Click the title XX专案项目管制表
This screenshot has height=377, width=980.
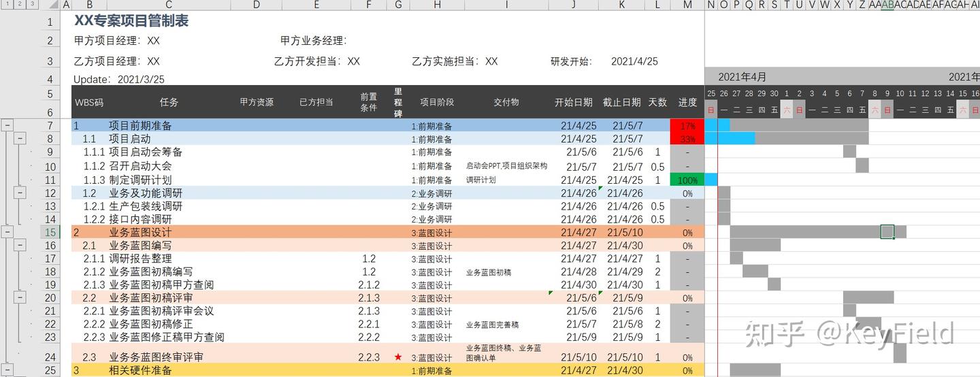pos(131,21)
